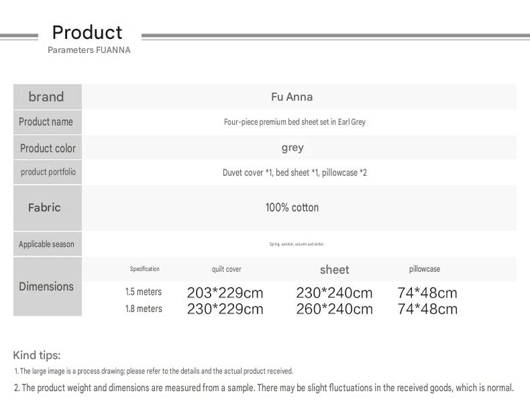530x420 pixels.
Task: Click the 'product portfolio' label cell
Action: [48, 172]
